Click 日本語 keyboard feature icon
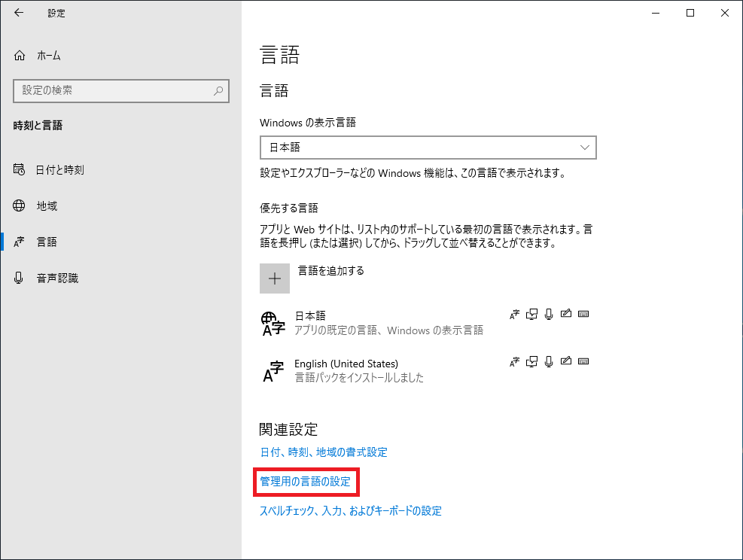 (x=583, y=314)
